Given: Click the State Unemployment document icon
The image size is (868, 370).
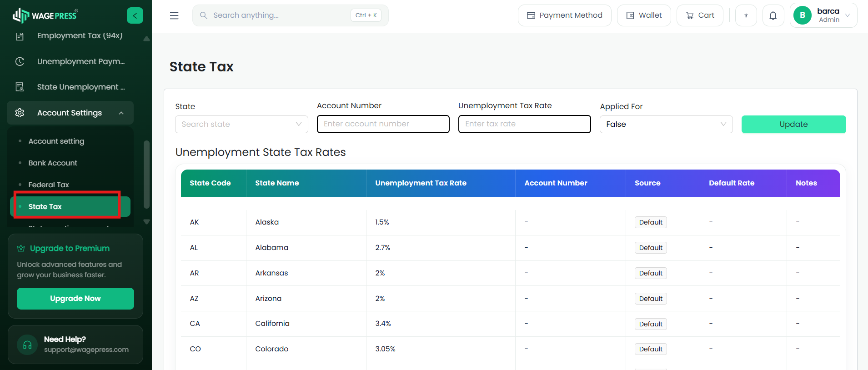Looking at the screenshot, I should coord(20,87).
